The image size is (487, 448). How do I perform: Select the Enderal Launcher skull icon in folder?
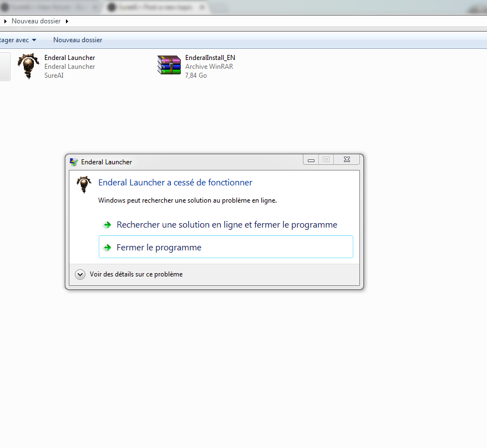coord(28,66)
